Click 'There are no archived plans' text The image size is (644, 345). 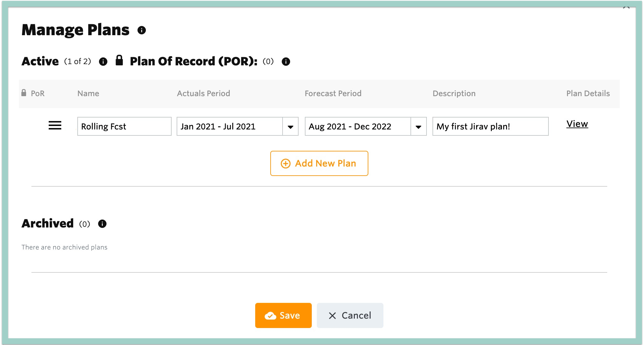64,247
